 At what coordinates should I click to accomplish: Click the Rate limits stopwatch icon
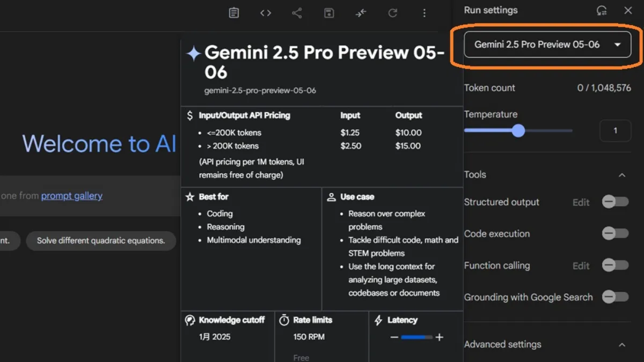[x=284, y=320]
